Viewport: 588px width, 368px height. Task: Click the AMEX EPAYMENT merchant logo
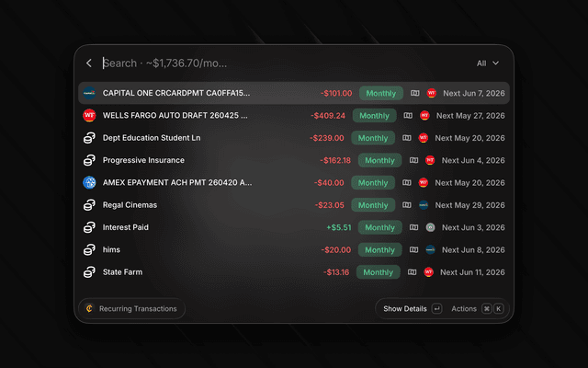[x=89, y=182]
